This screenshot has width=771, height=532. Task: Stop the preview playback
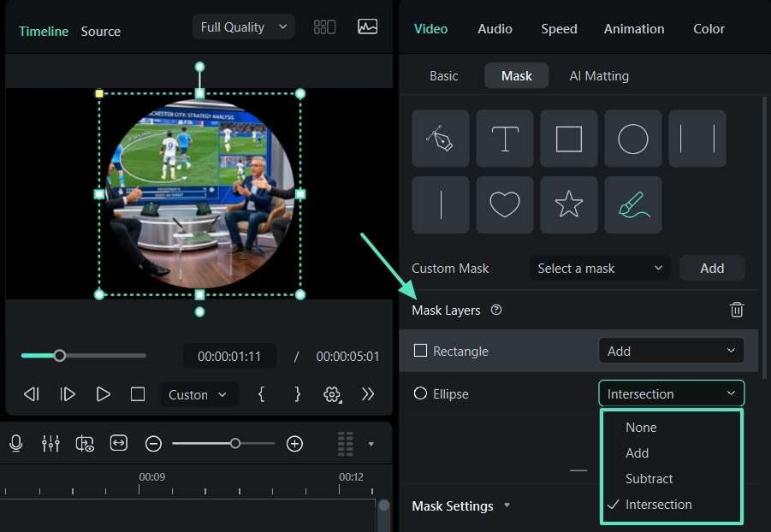[138, 394]
